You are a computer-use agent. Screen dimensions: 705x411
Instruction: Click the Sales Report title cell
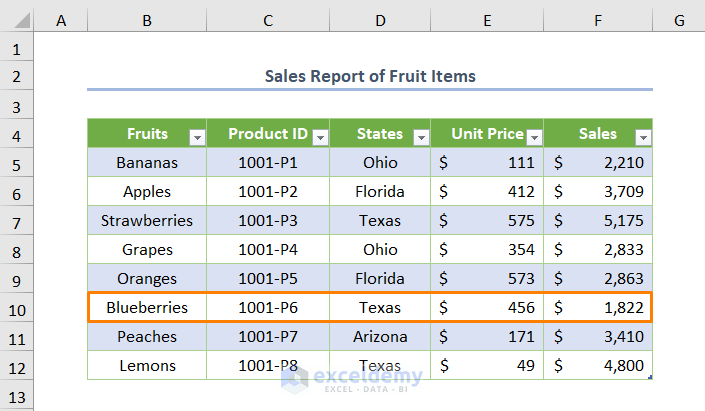(x=370, y=76)
